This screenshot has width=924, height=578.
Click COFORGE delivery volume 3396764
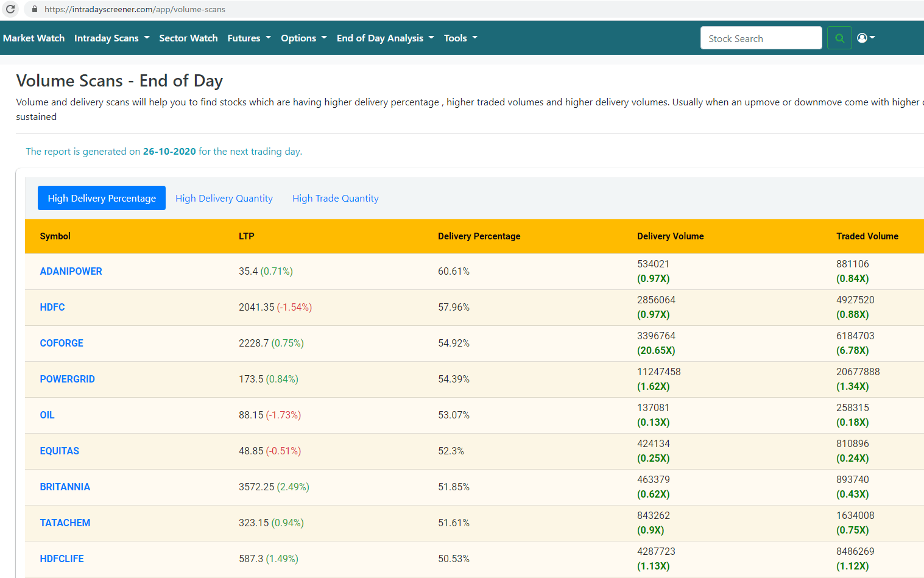click(x=656, y=336)
